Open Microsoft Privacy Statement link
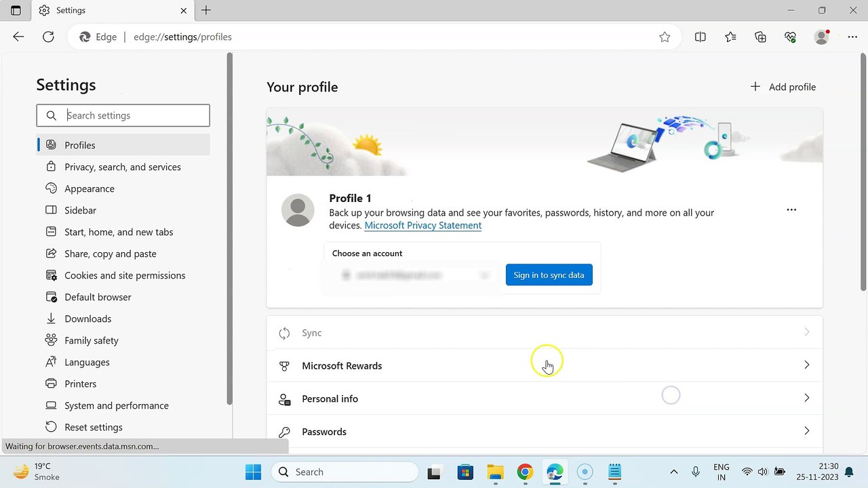The image size is (868, 488). click(423, 225)
